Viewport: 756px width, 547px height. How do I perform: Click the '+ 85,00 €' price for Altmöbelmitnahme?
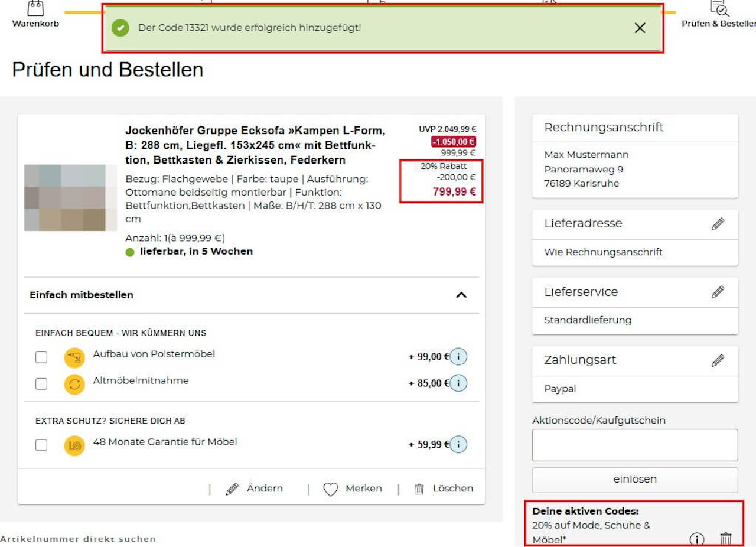pyautogui.click(x=429, y=383)
